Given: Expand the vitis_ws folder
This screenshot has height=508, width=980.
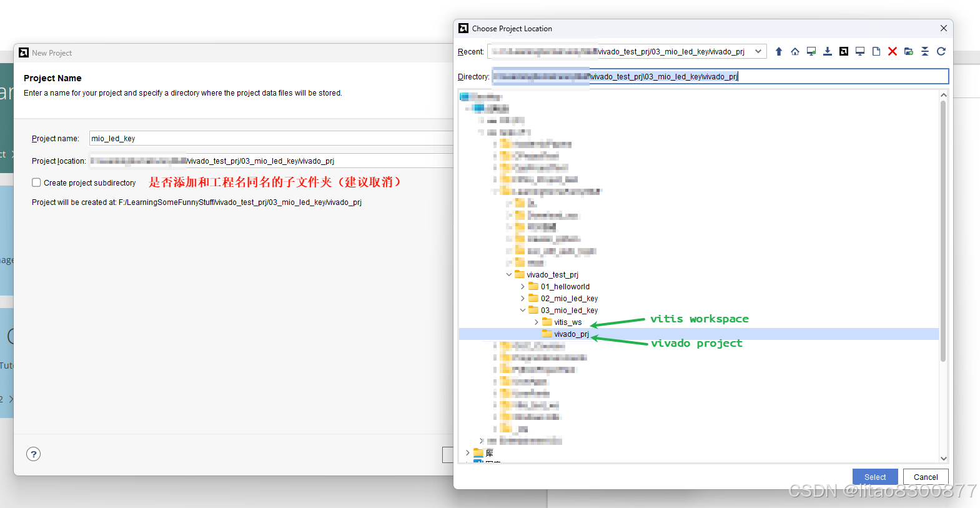Looking at the screenshot, I should click(x=537, y=322).
